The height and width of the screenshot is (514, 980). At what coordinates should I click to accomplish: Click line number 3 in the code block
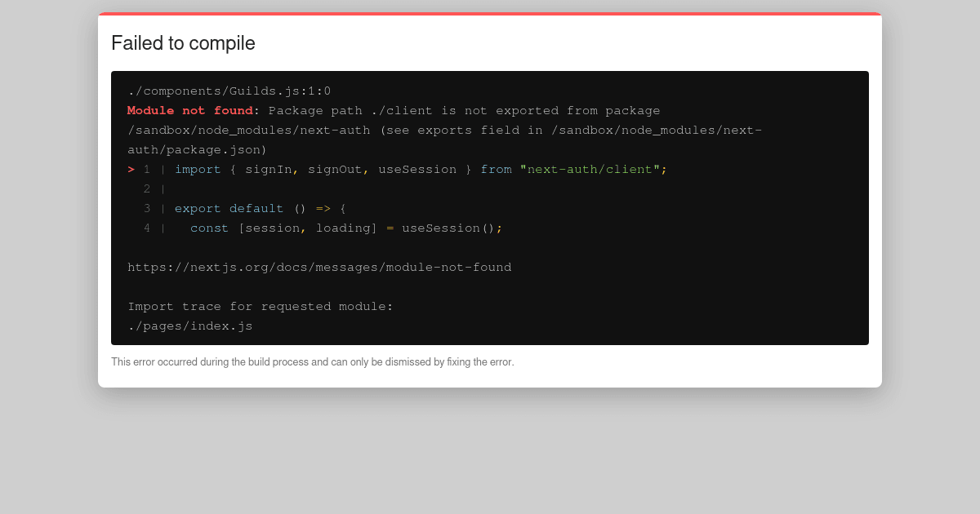click(x=147, y=208)
